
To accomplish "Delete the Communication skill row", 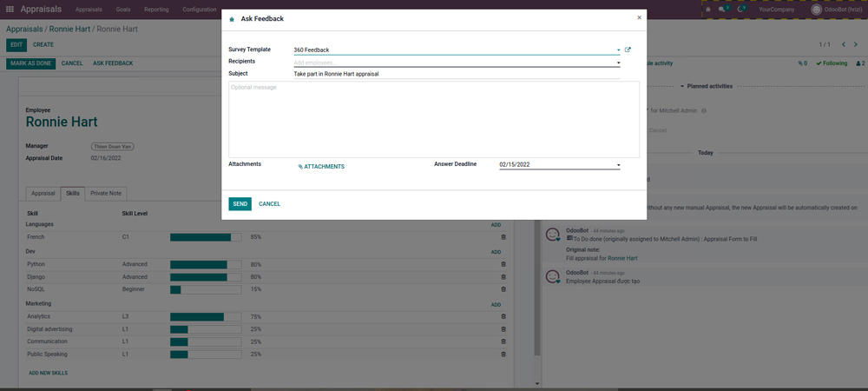I will click(503, 341).
